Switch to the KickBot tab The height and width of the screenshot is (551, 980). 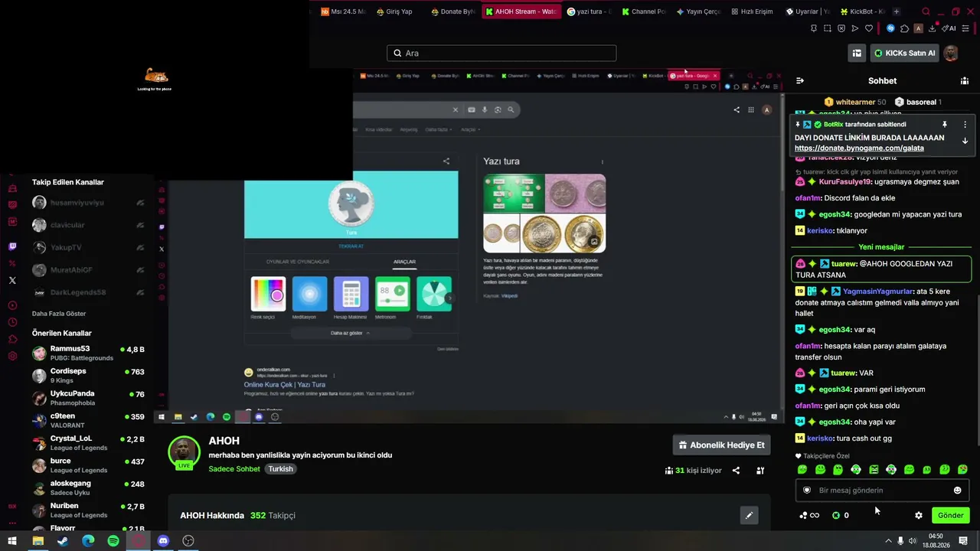[863, 11]
